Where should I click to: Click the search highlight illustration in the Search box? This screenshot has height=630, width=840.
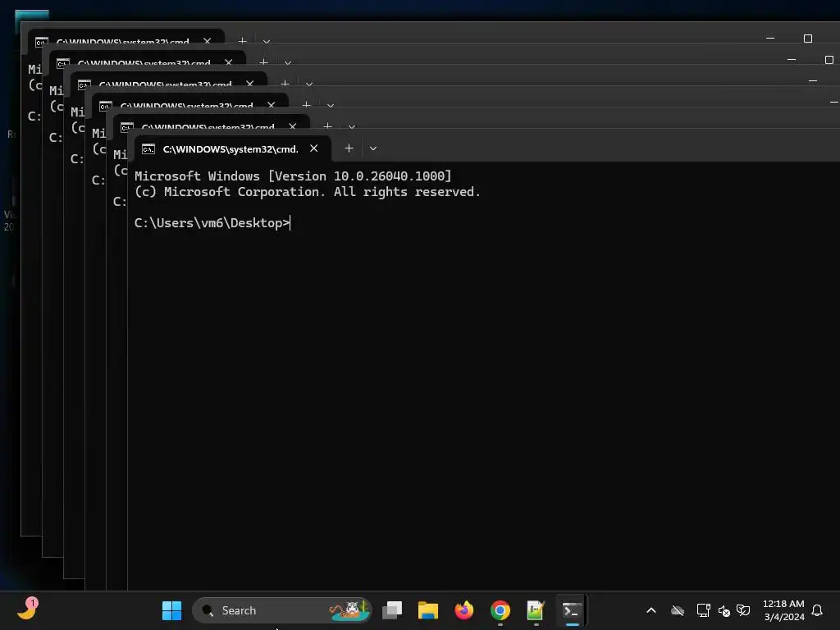[349, 610]
